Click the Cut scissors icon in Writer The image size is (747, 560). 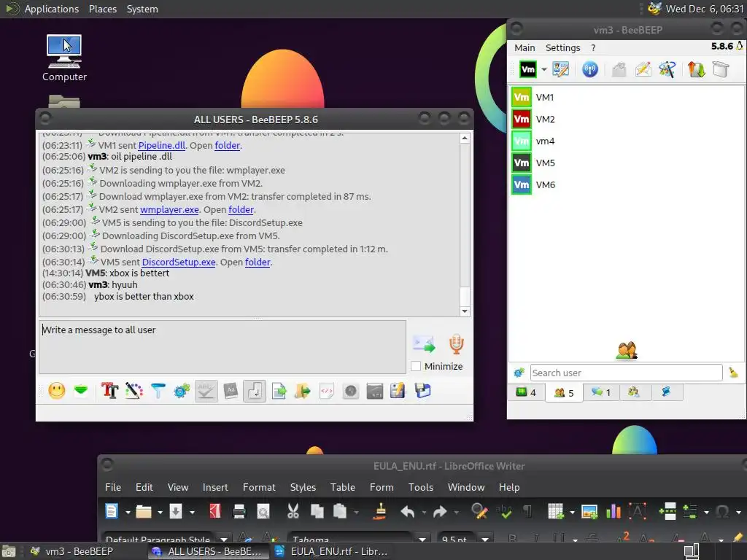(293, 511)
